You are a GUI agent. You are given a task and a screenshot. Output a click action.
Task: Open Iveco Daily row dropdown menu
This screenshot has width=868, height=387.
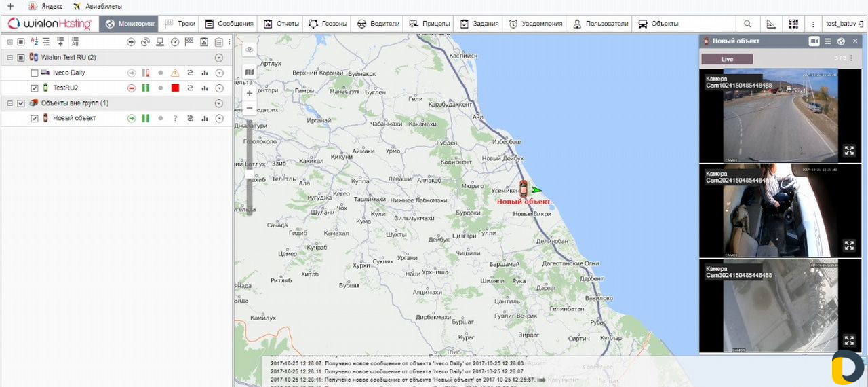(219, 73)
